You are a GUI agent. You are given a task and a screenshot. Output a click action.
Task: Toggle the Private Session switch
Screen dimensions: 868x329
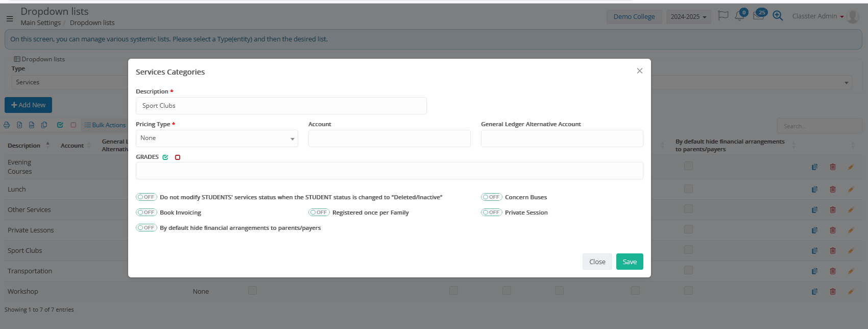491,213
